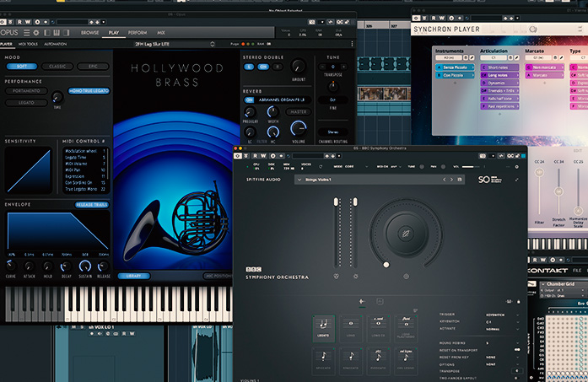
Task: Switch to the Perform tab in Opus
Action: pyautogui.click(x=138, y=32)
